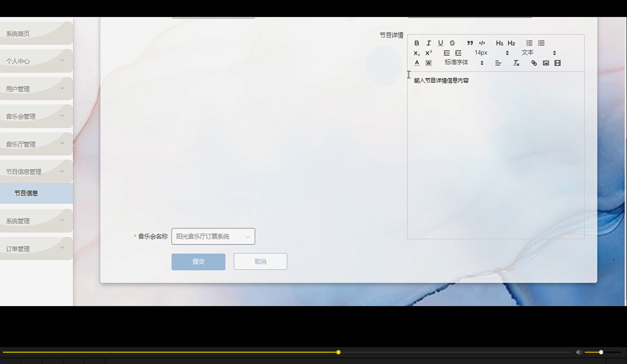Collapse the 节目信息管理 section
This screenshot has width=627, height=364.
point(36,171)
